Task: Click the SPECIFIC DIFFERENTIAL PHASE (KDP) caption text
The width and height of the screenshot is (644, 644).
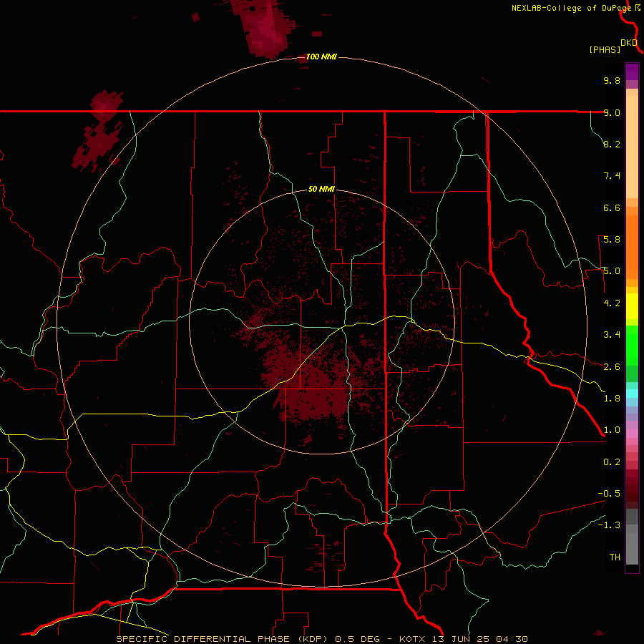Action: [223, 639]
